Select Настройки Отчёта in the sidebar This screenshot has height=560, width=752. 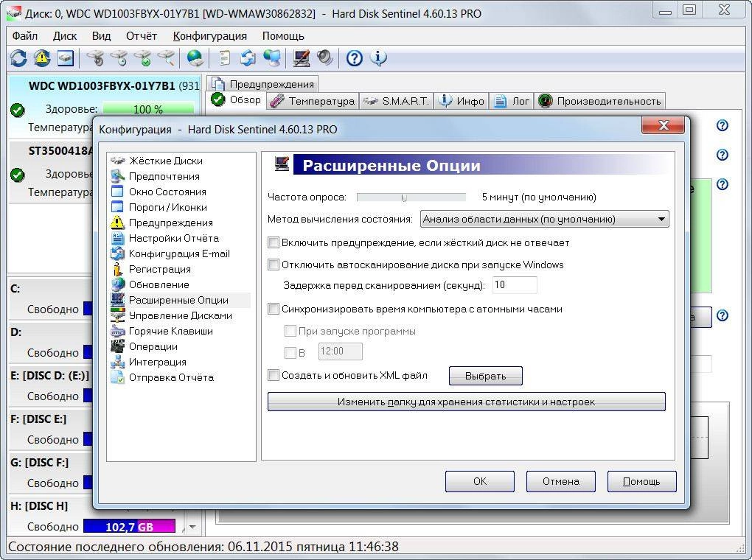173,238
